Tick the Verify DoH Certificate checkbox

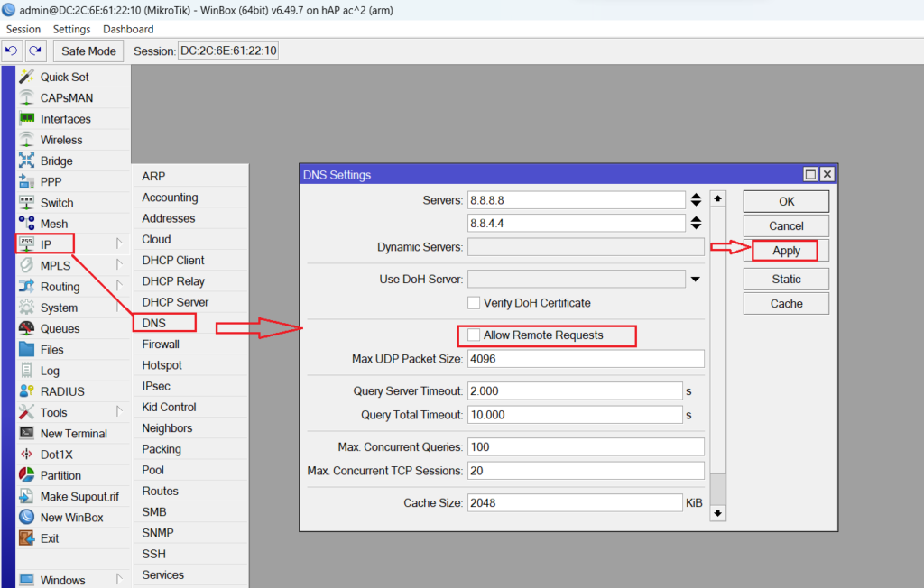474,303
